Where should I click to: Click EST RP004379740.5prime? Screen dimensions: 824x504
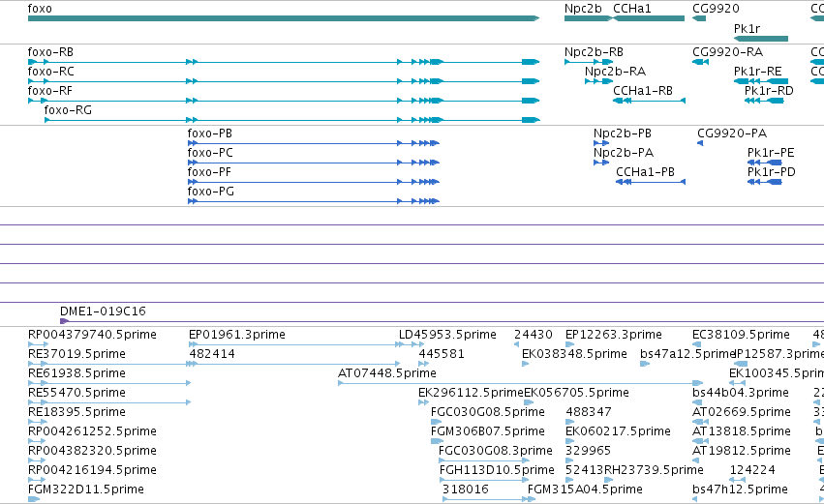92,335
